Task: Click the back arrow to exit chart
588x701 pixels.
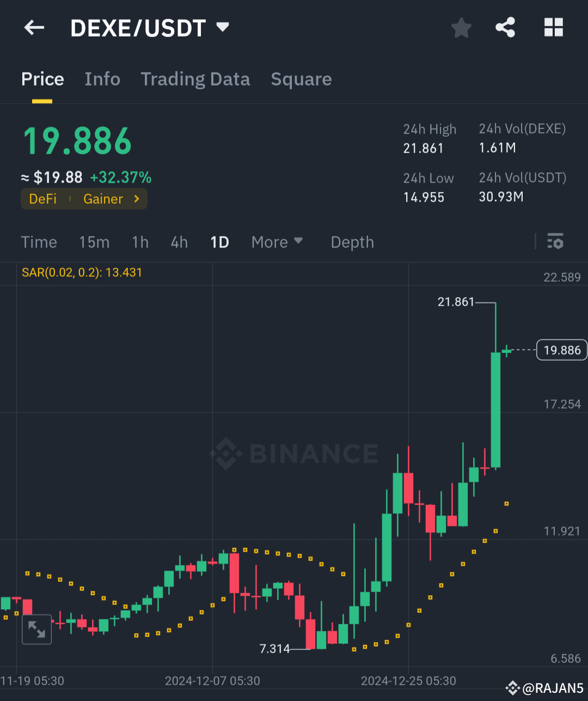Action: point(34,27)
